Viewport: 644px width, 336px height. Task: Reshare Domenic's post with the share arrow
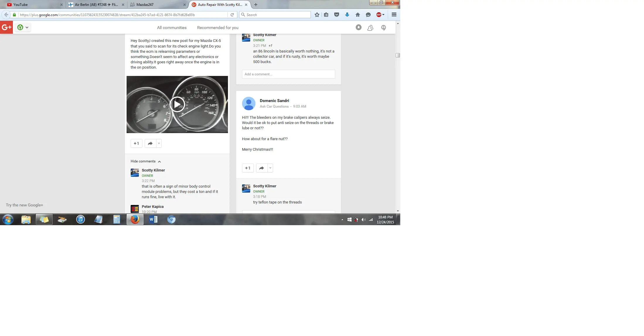tap(261, 168)
